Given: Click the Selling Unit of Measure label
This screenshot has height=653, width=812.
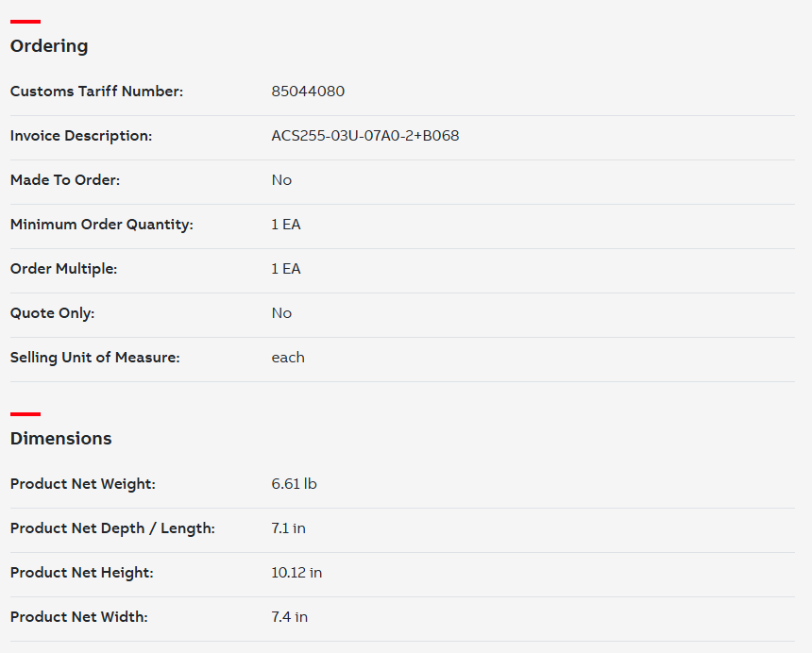Looking at the screenshot, I should (x=94, y=358).
